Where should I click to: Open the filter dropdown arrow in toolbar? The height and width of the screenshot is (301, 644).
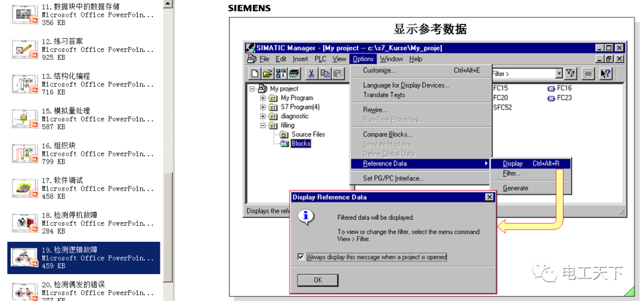click(559, 73)
